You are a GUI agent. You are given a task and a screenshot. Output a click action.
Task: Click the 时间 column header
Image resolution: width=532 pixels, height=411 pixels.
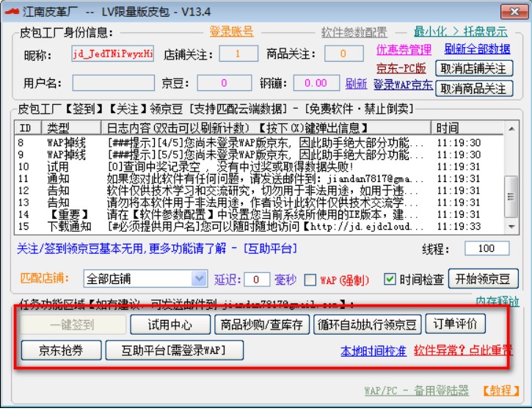(467, 128)
